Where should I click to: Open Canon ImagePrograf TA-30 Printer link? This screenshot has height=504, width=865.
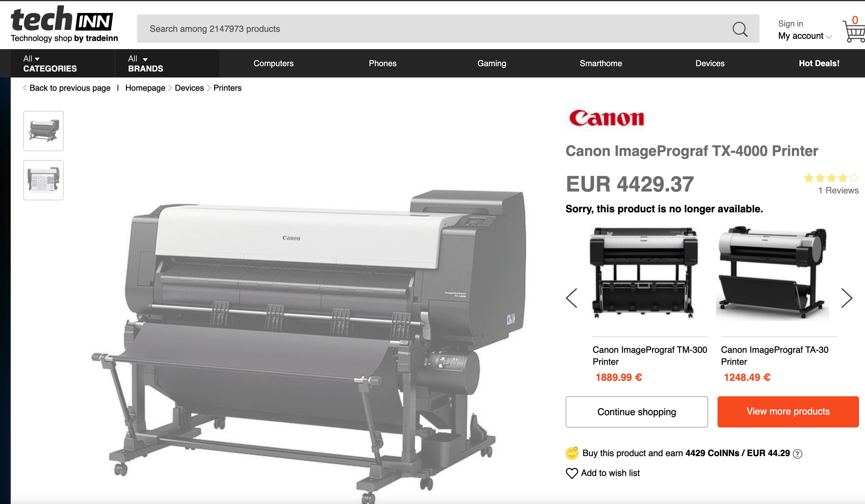[774, 356]
